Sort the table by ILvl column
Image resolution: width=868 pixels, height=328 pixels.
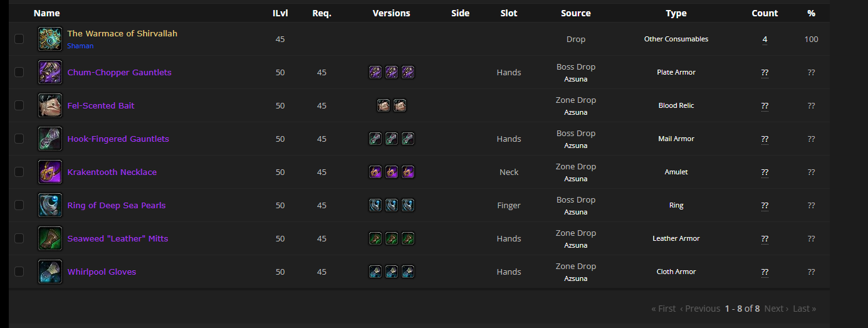click(280, 13)
